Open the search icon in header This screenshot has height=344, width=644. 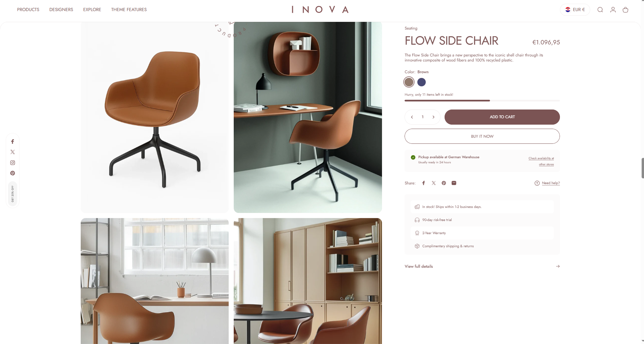(600, 10)
